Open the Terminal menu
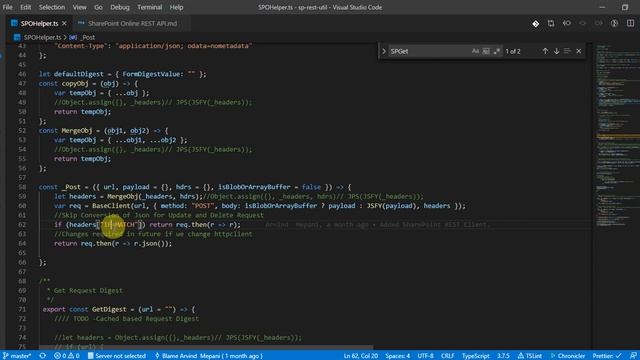The height and width of the screenshot is (360, 640). (x=149, y=7)
